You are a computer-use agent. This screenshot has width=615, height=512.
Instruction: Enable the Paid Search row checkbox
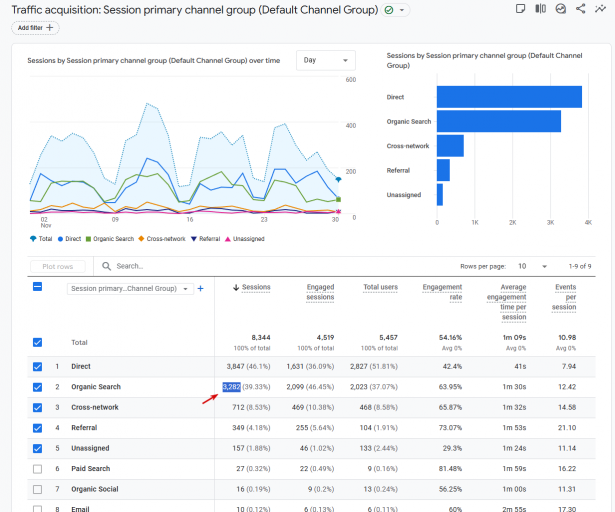pos(38,468)
